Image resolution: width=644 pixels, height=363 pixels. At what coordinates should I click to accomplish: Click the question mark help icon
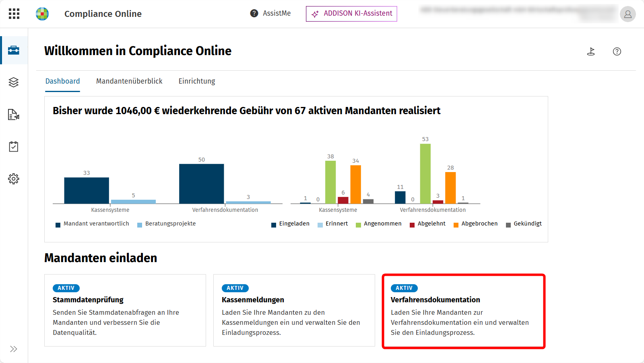pyautogui.click(x=617, y=51)
